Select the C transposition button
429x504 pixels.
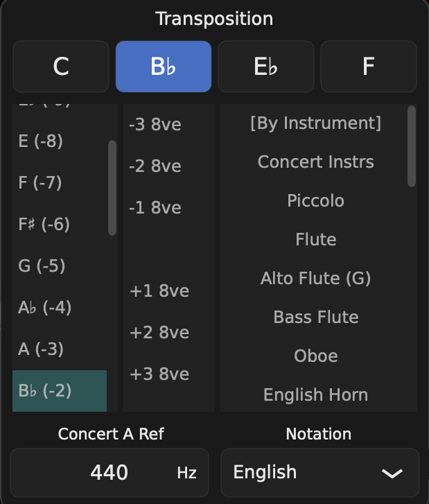61,67
